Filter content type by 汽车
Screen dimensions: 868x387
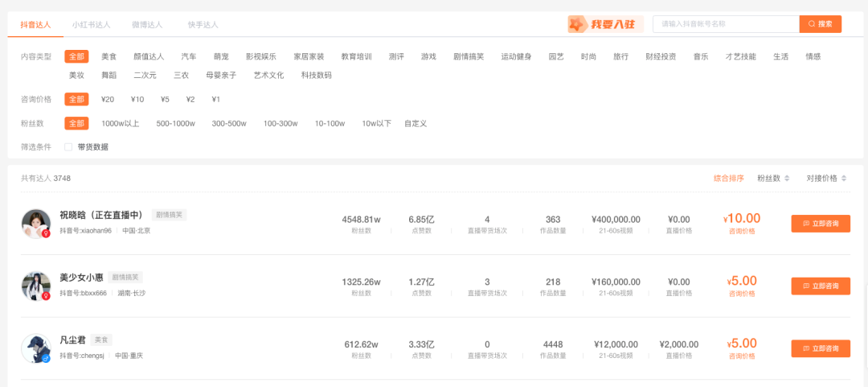189,56
